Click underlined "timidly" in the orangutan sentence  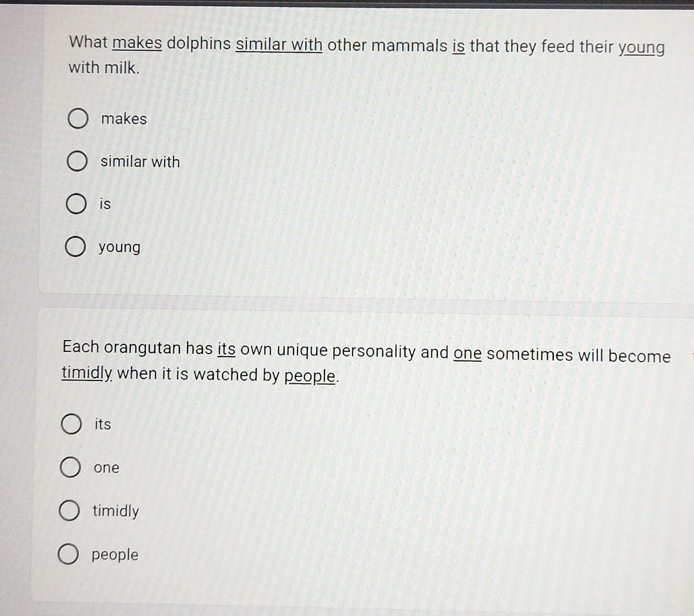click(87, 373)
